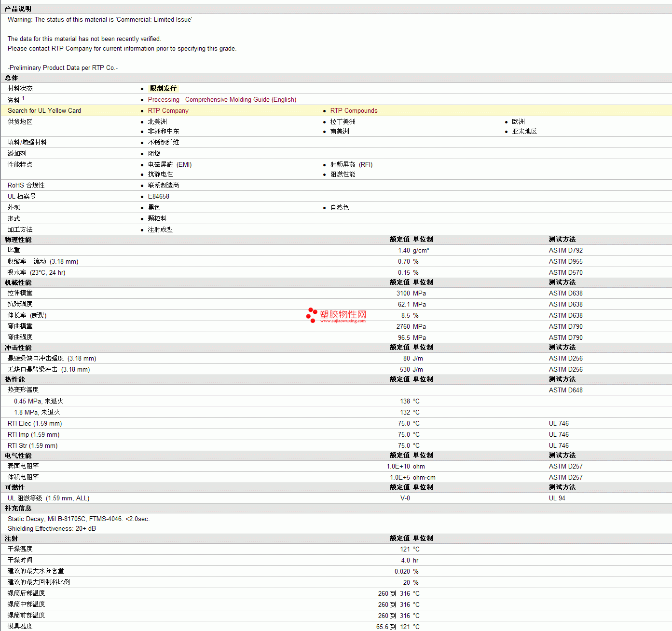Viewport: 672px width, 631px height.
Task: Click the Static Decay supplementary info line
Action: point(79,519)
